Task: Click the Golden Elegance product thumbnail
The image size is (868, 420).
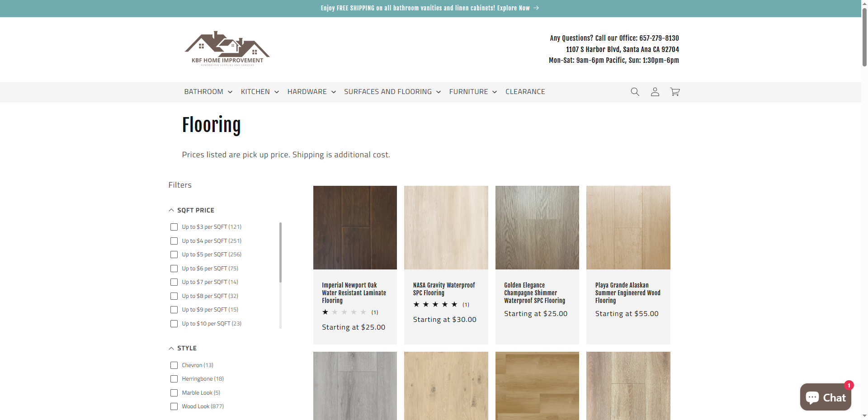Action: point(537,227)
